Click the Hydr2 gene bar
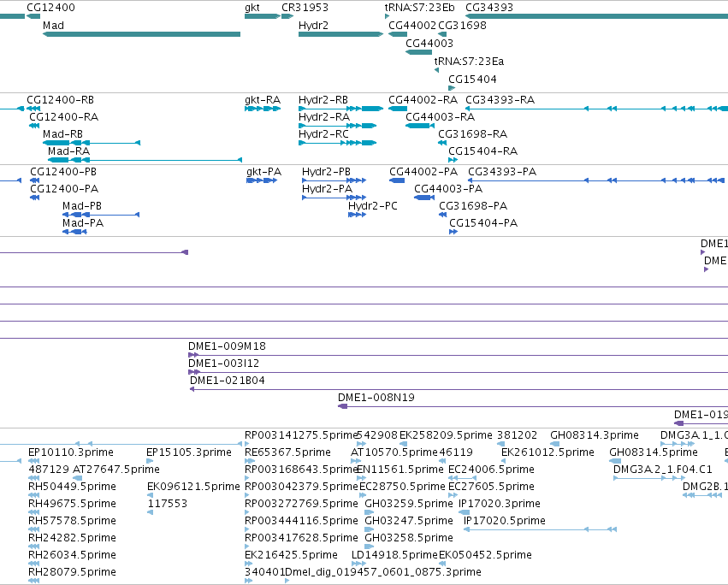728x585 pixels. pos(340,34)
